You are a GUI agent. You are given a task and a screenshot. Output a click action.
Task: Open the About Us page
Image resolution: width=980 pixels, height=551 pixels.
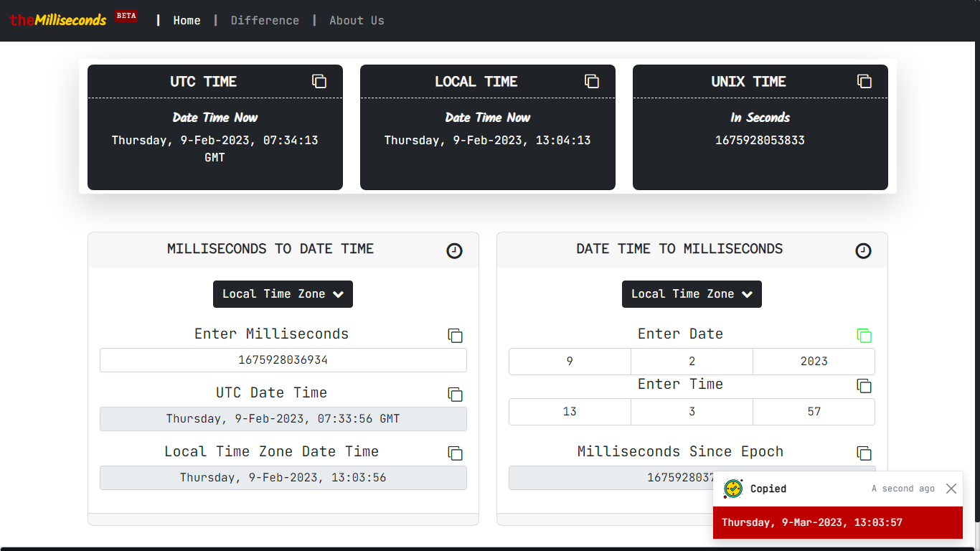(x=357, y=20)
